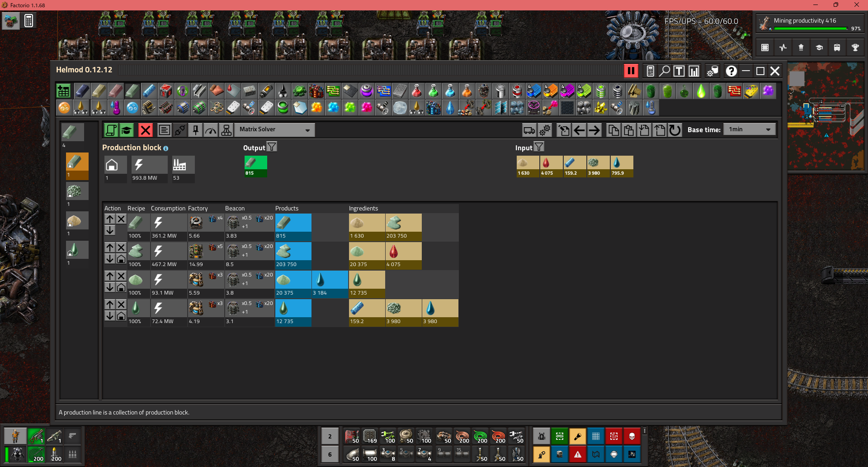Screen dimensions: 868x467
Task: Click the red X delete model button
Action: point(145,130)
